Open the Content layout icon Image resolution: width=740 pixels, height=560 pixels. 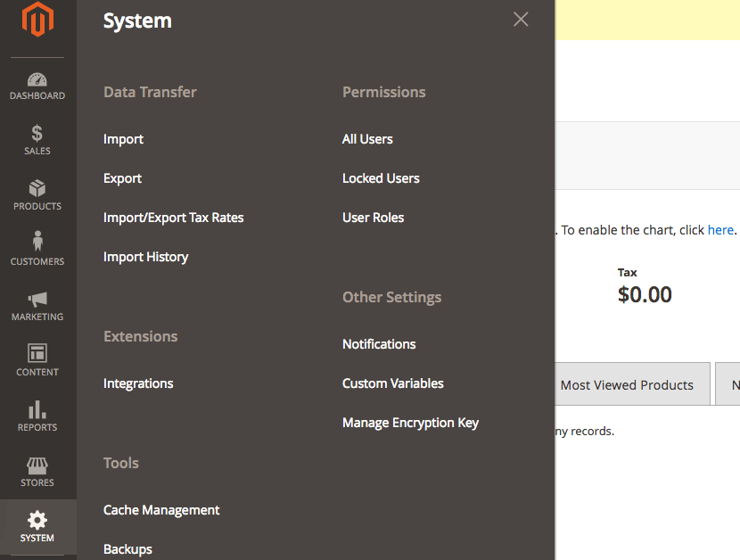(37, 354)
